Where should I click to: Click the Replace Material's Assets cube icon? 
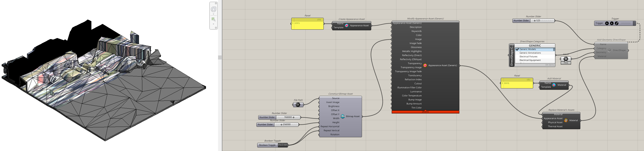(x=566, y=120)
